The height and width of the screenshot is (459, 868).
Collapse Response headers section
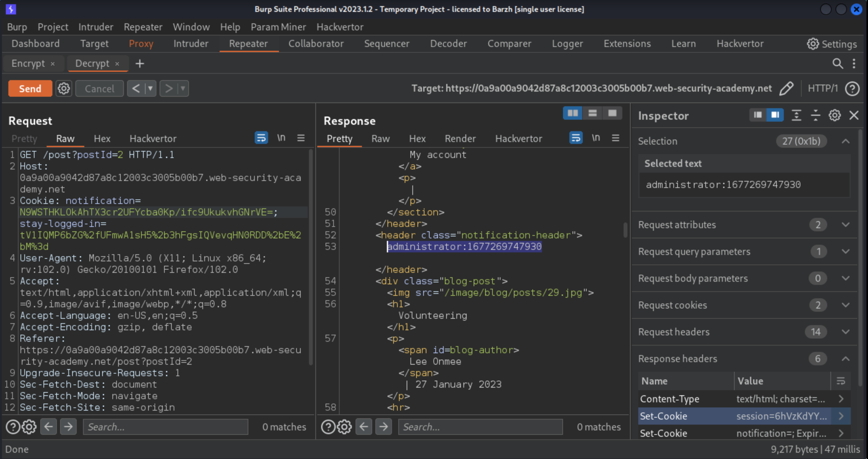[845, 359]
